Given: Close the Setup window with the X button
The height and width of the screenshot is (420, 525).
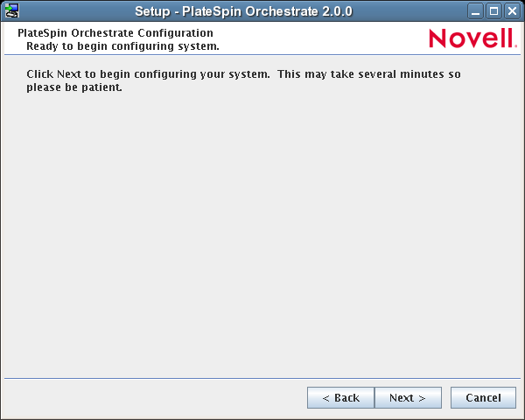Looking at the screenshot, I should (512, 11).
